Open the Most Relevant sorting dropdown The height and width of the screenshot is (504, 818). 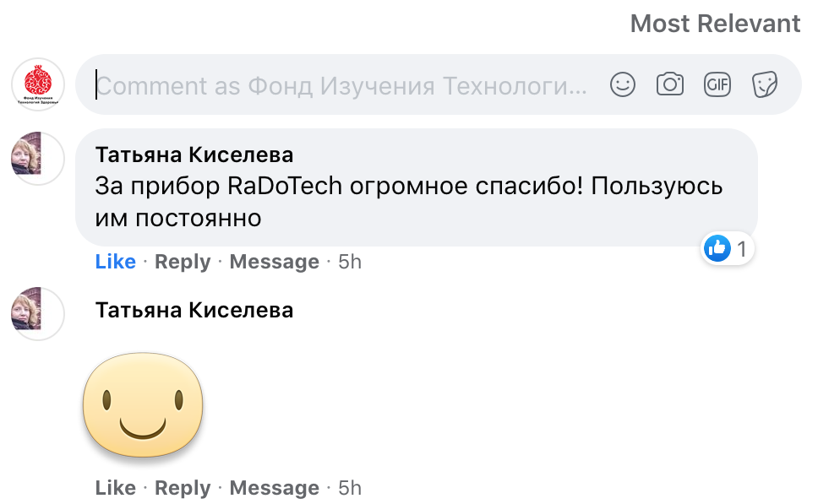click(714, 24)
